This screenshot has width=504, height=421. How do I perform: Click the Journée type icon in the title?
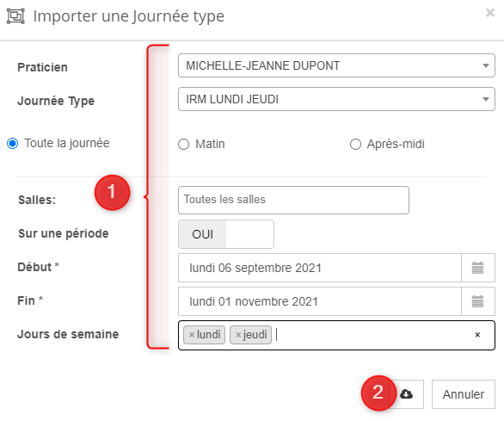15,16
